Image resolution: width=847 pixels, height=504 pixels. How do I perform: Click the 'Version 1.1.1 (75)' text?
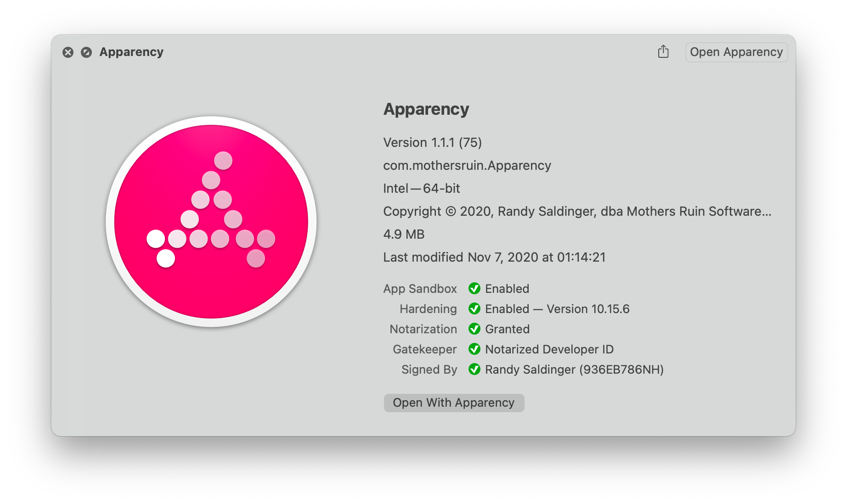click(x=433, y=142)
